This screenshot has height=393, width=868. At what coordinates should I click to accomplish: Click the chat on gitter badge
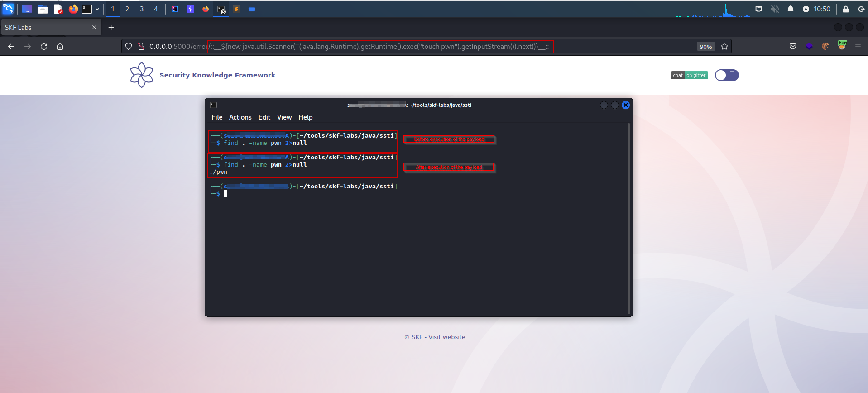689,75
